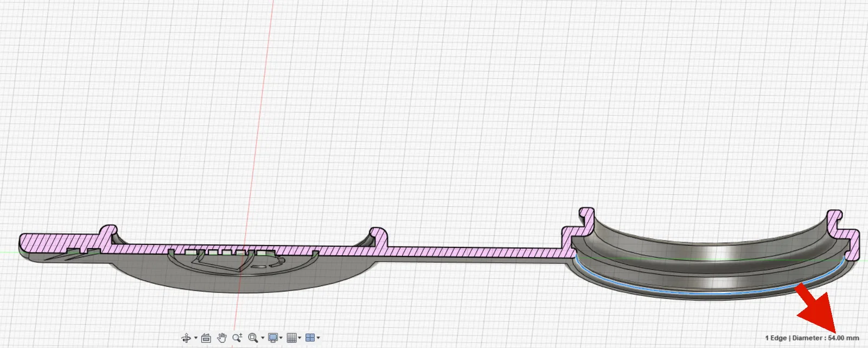
Task: Expand the zoom window options arrow
Action: [263, 338]
